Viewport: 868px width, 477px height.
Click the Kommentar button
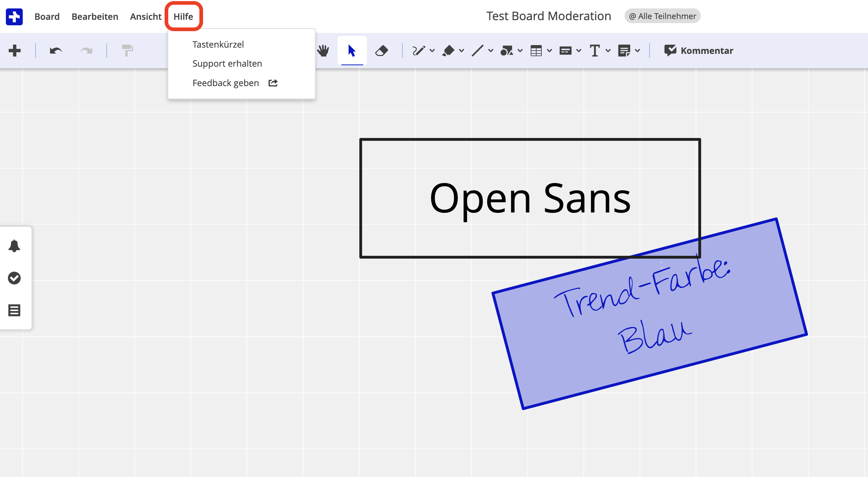pyautogui.click(x=699, y=51)
